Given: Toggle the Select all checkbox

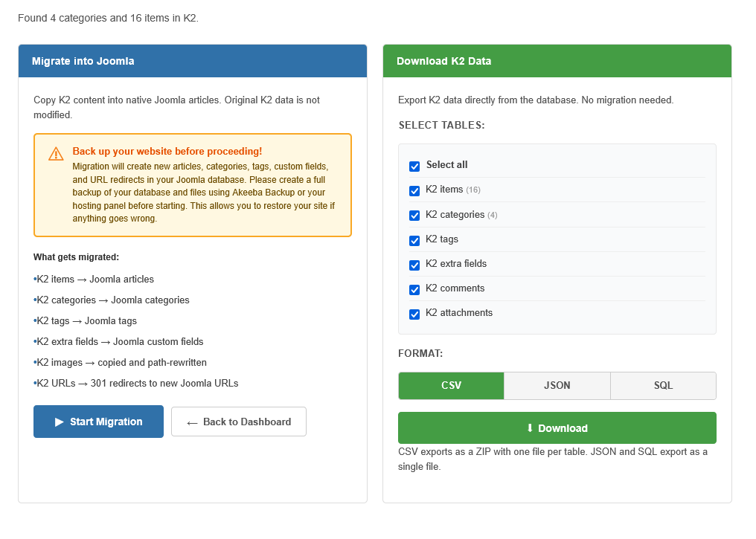Looking at the screenshot, I should click(x=414, y=166).
